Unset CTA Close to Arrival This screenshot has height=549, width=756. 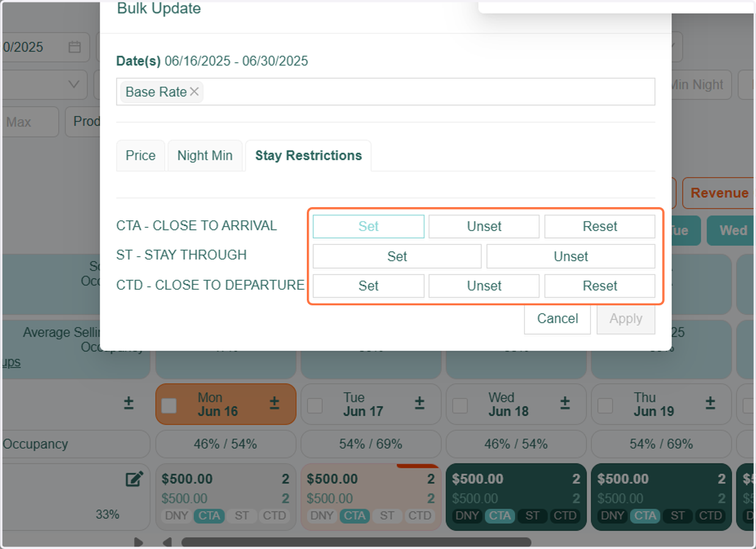(x=484, y=227)
